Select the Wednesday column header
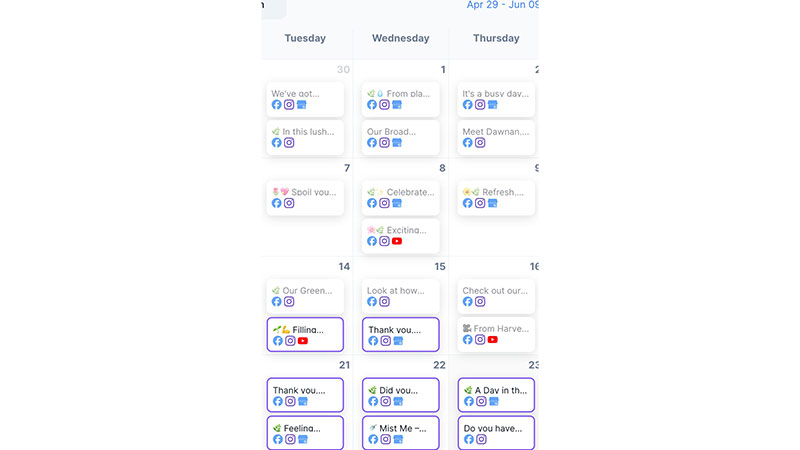The width and height of the screenshot is (800, 450). 401,38
